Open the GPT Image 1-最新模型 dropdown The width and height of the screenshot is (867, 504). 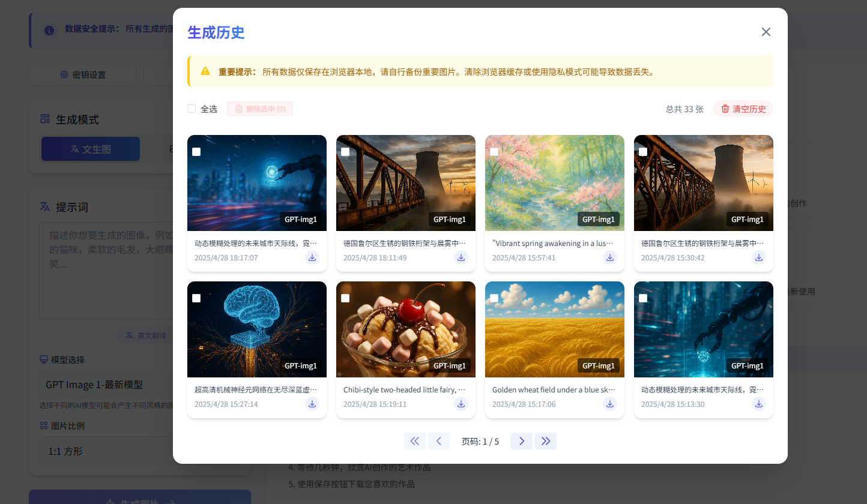(106, 385)
